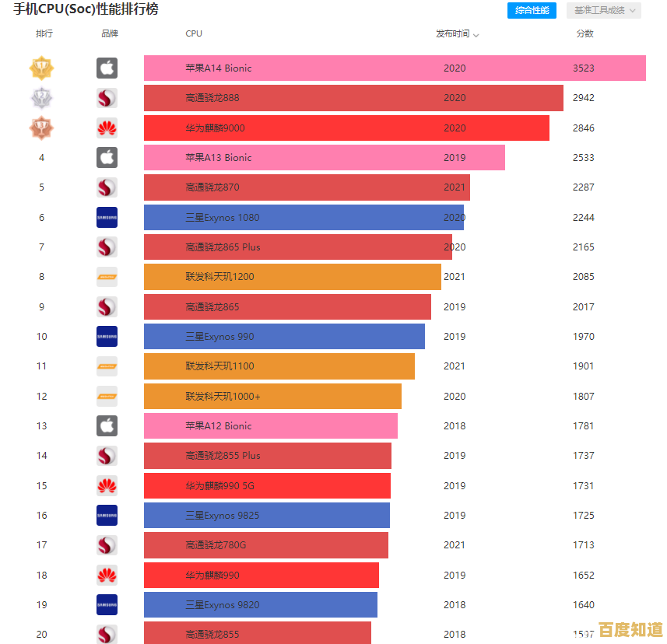667x644 pixels.
Task: Click the Huawei logo beside 麒麟990 5G
Action: pyautogui.click(x=107, y=486)
